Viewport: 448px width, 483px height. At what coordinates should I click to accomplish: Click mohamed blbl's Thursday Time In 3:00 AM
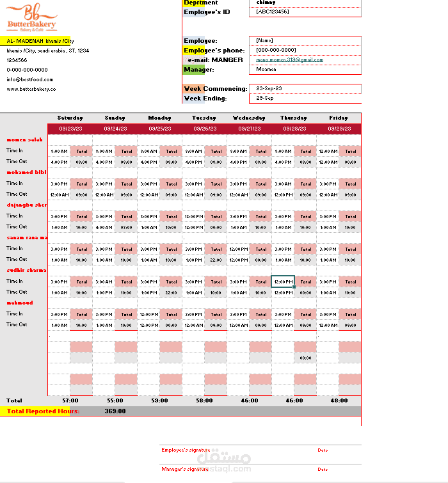click(283, 184)
